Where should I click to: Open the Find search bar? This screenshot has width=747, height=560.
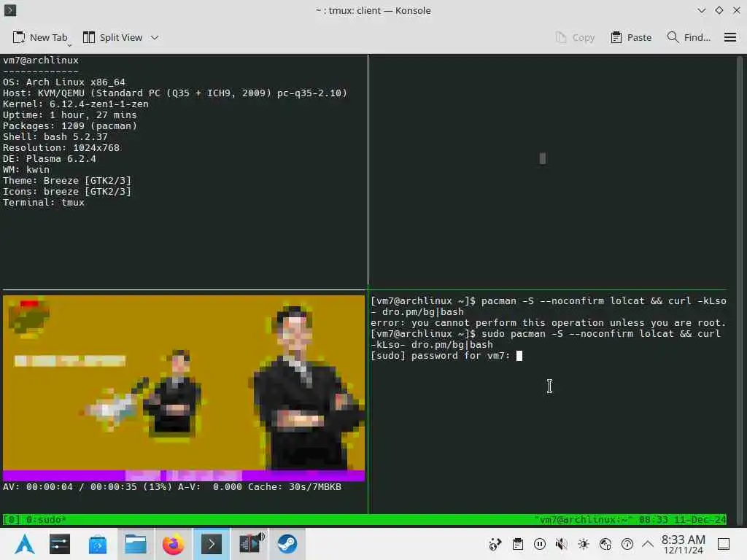click(x=689, y=37)
